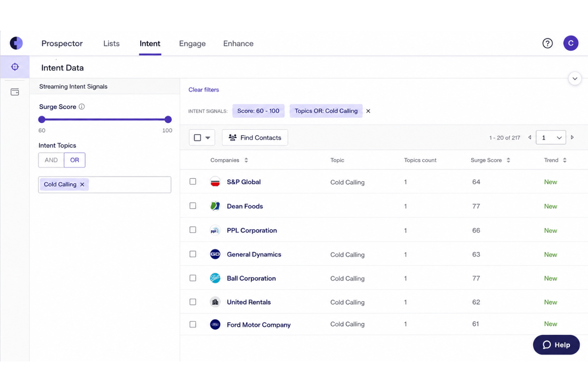588x392 pixels.
Task: Click the Topics count column header
Action: (420, 160)
